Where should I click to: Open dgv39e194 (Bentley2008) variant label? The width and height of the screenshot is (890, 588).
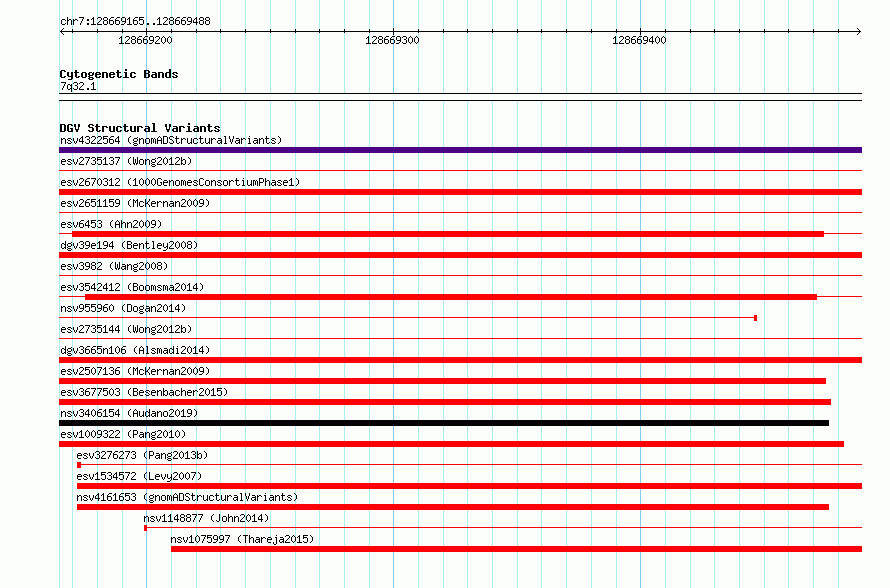point(129,245)
